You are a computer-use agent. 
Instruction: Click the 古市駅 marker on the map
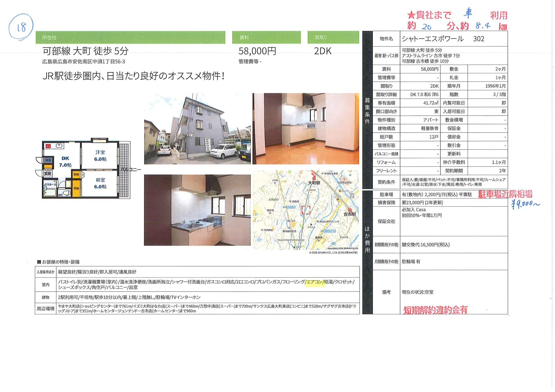(x=350, y=210)
